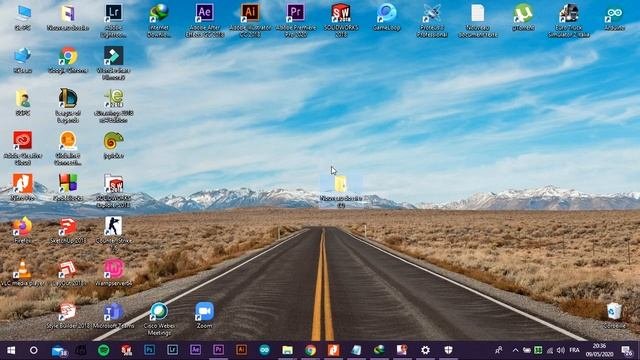Image resolution: width=640 pixels, height=360 pixels.
Task: Open the taskbar clock and date
Action: [x=600, y=350]
